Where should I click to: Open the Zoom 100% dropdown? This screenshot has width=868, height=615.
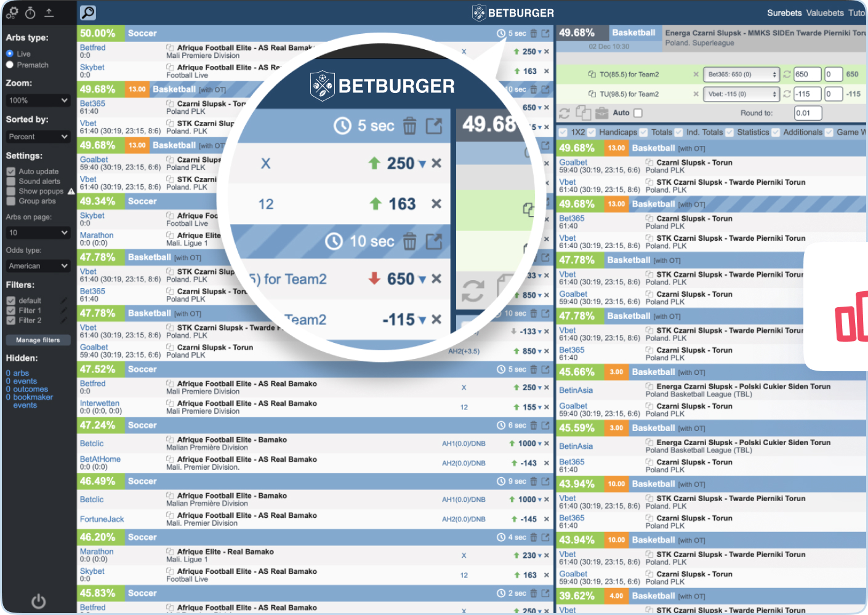pyautogui.click(x=38, y=100)
